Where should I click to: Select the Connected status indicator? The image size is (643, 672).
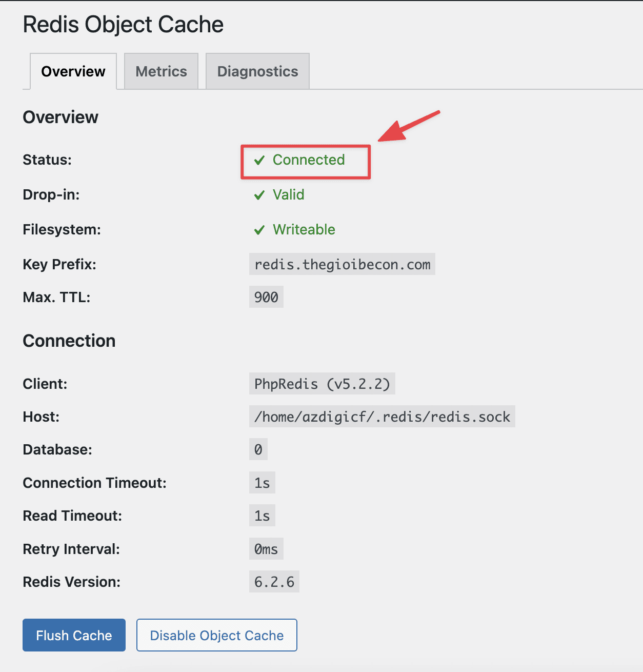308,160
